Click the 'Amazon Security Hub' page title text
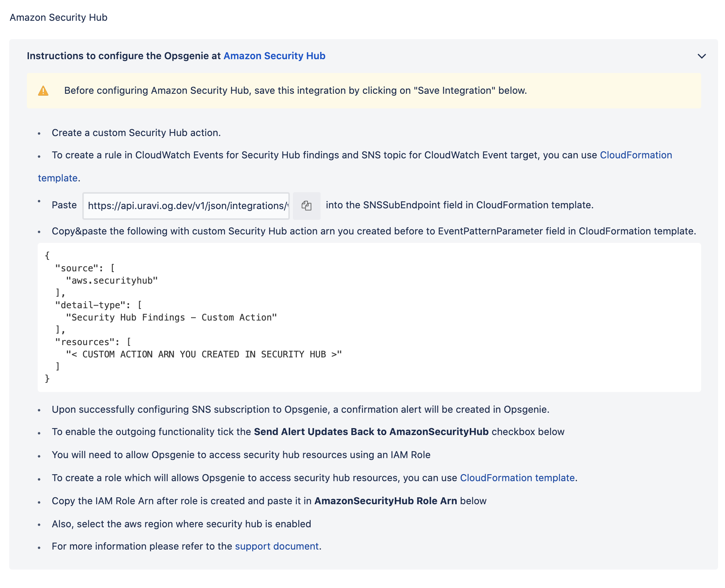The image size is (725, 588). point(58,17)
